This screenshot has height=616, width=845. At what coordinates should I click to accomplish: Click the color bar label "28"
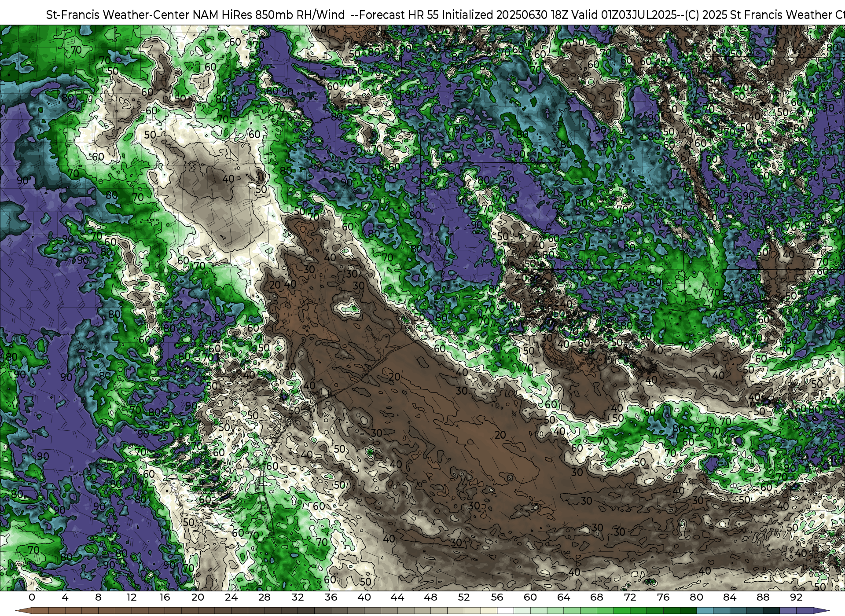click(x=265, y=598)
